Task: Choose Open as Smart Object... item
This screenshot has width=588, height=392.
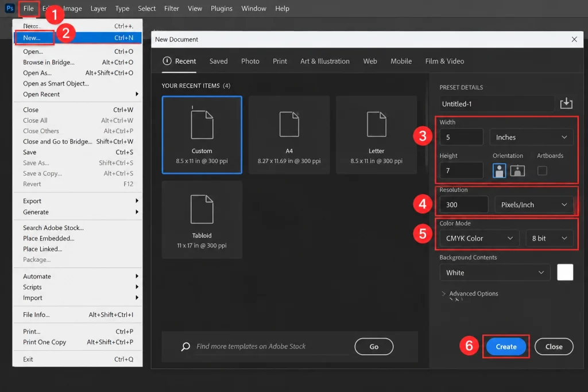Action: coord(78,83)
